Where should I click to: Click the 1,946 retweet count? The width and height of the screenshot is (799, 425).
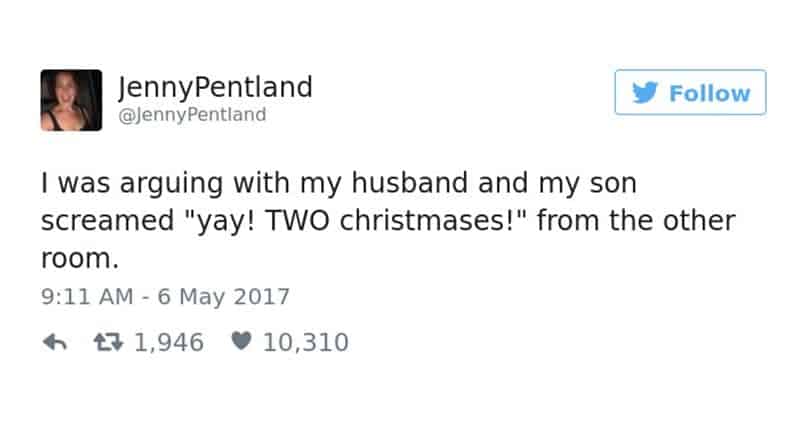coord(168,343)
